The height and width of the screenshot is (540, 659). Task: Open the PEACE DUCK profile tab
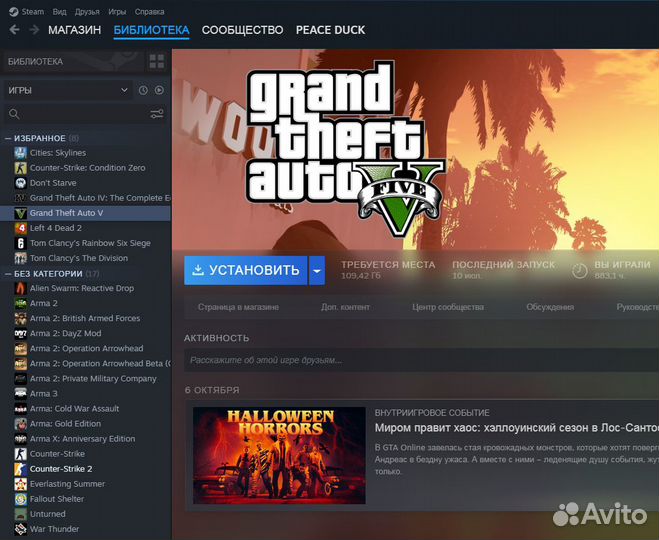click(x=330, y=30)
